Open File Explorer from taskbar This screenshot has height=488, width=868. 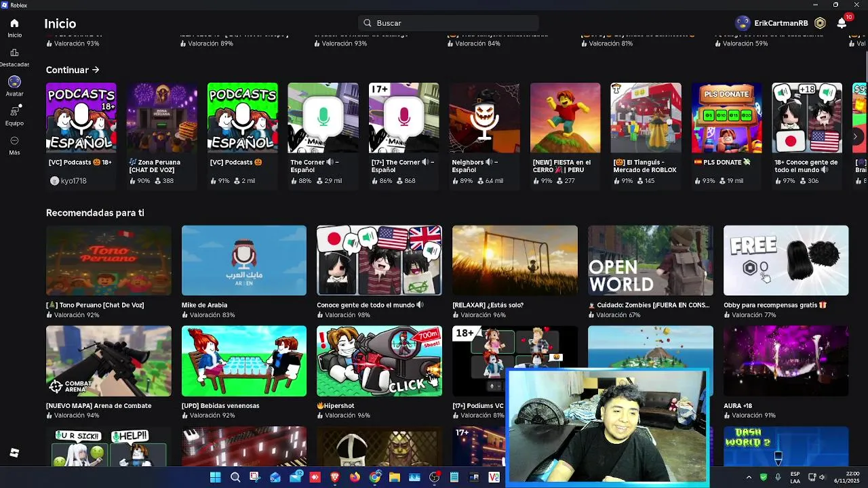tap(395, 477)
